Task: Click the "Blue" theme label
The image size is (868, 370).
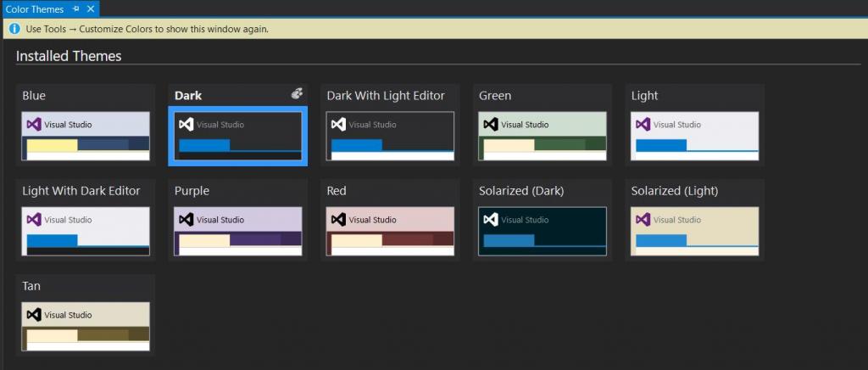Action: pos(34,95)
